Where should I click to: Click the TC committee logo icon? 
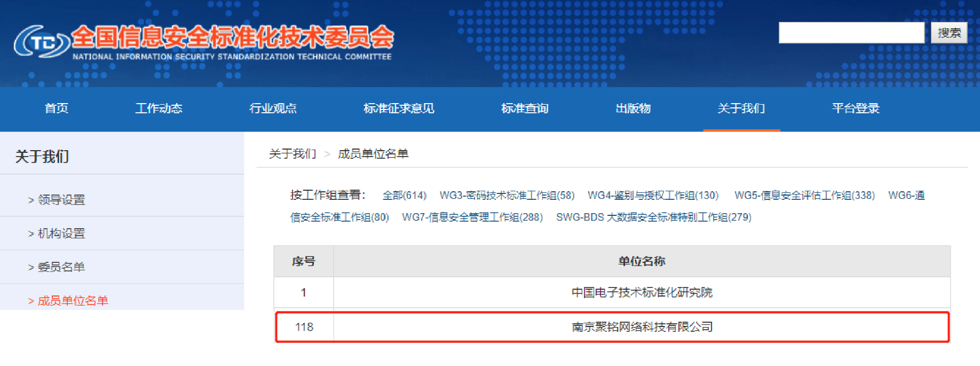coord(42,42)
